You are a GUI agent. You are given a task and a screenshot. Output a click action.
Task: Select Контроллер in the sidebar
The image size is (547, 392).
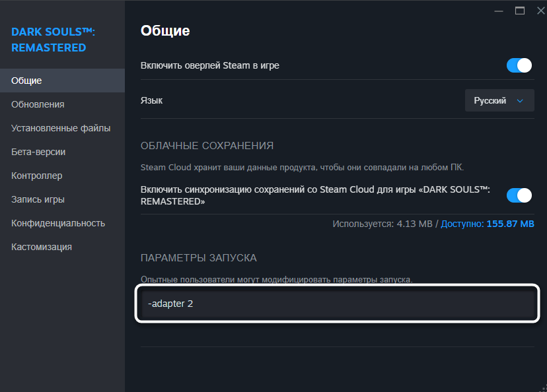pos(37,176)
